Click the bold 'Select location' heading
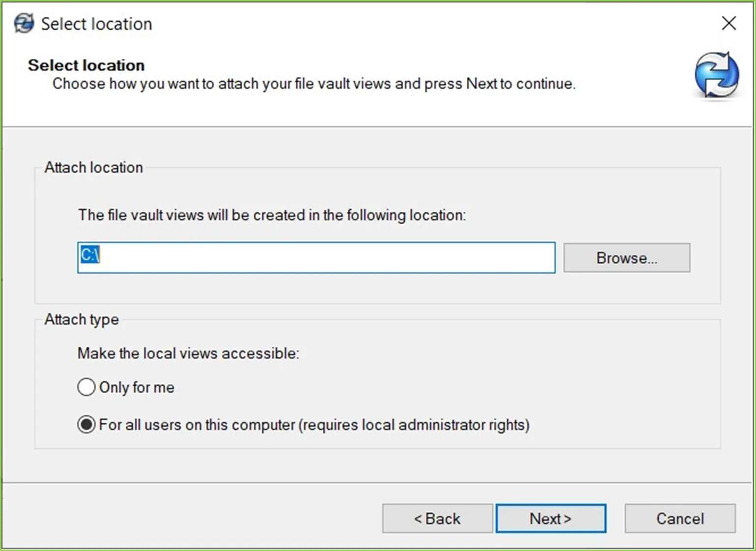Viewport: 756px width, 551px height. pos(86,65)
